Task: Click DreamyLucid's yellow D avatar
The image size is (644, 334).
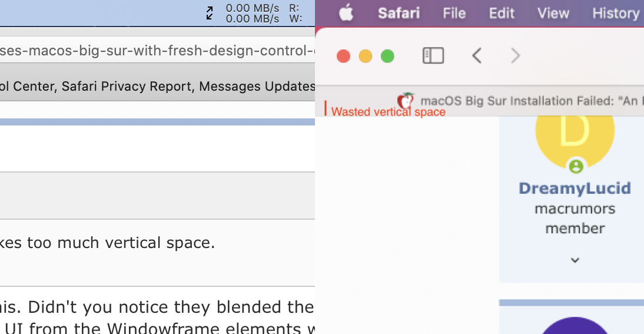Action: [x=575, y=133]
